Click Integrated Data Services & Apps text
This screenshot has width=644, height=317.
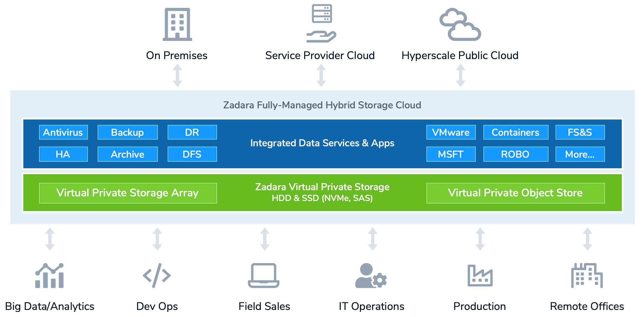322,143
